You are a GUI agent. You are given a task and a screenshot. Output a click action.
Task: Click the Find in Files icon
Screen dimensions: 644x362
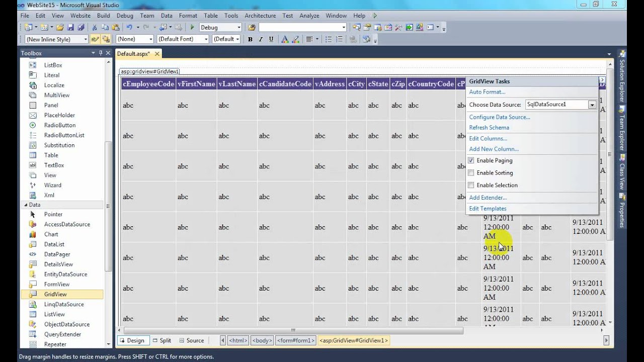point(252,27)
